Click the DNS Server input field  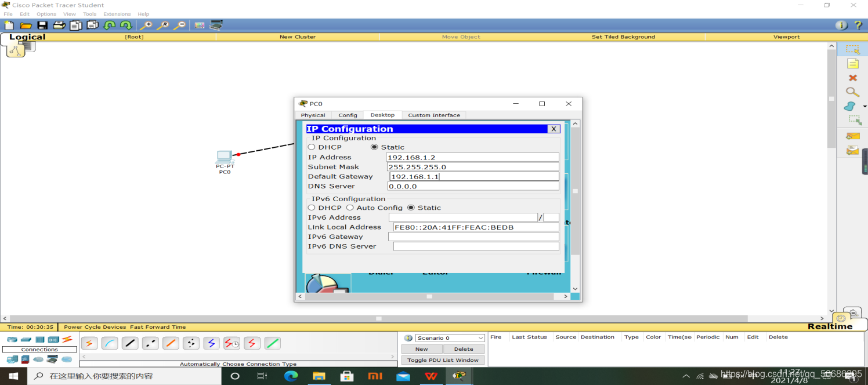coord(473,186)
